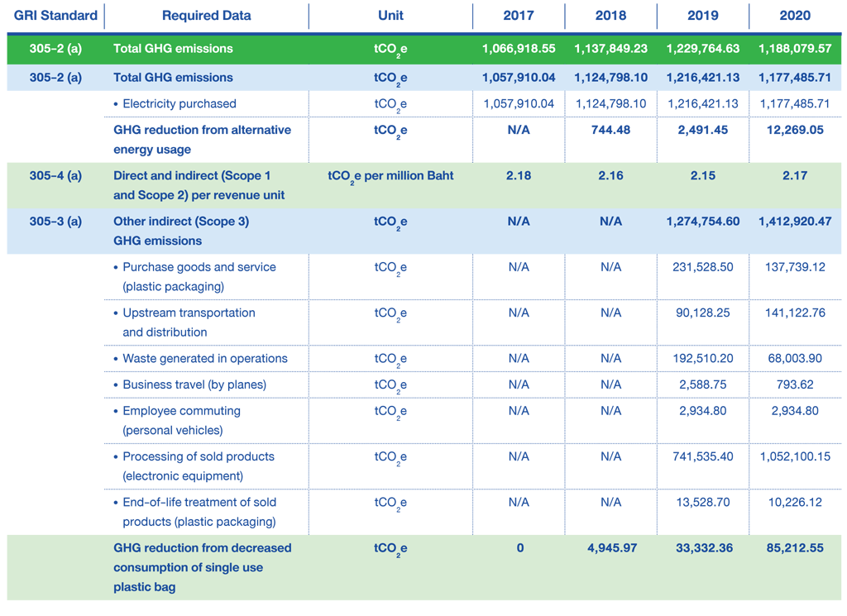
Task: Select the 'GRI Standard' column header
Action: point(55,15)
